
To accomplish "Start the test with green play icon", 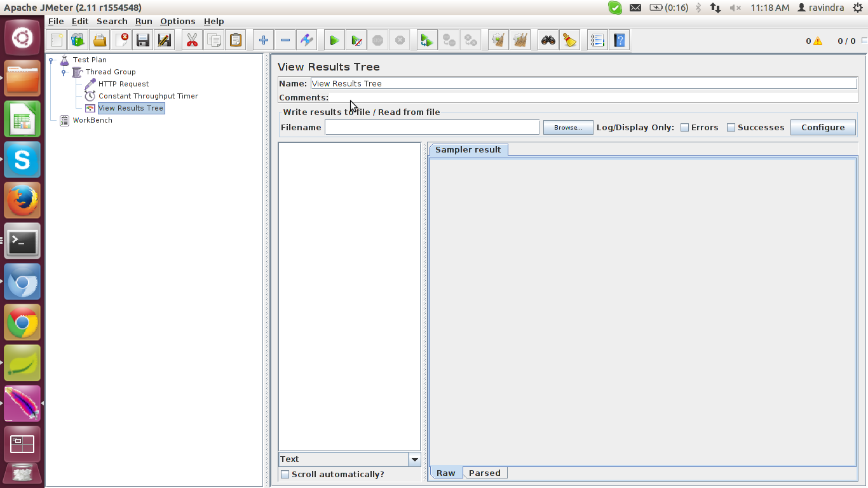I will pos(335,41).
